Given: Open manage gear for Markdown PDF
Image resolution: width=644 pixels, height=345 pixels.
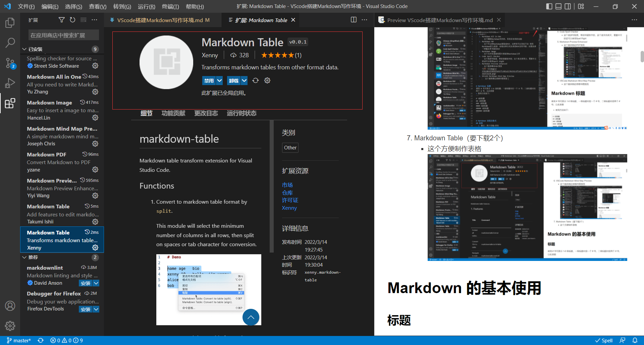Looking at the screenshot, I should 95,169.
